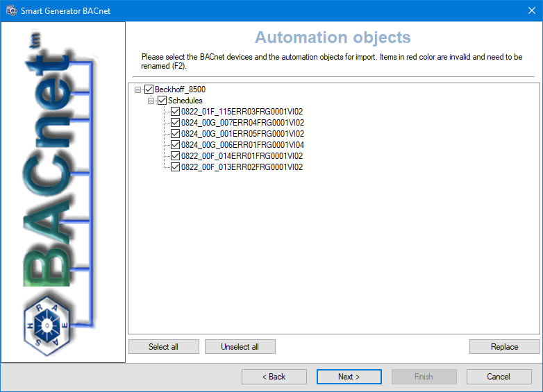Viewport: 543px width, 392px height.
Task: Collapse the Schedules tree branch
Action: pyautogui.click(x=151, y=101)
